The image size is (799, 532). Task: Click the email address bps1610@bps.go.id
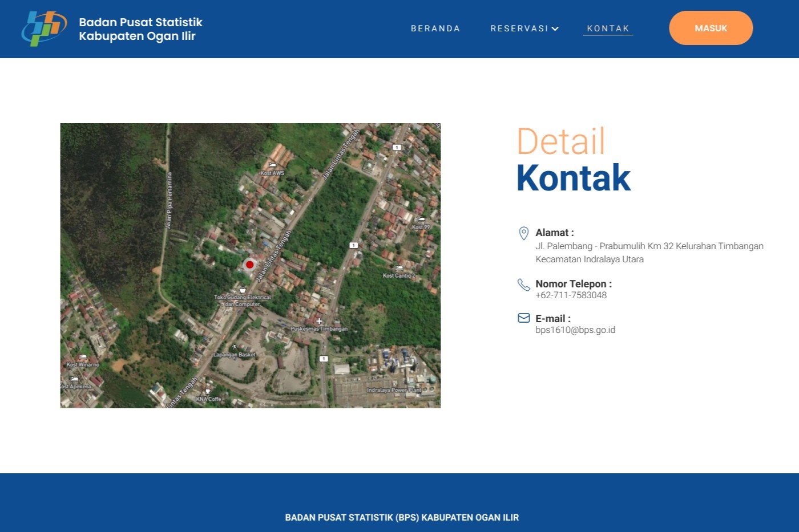575,330
